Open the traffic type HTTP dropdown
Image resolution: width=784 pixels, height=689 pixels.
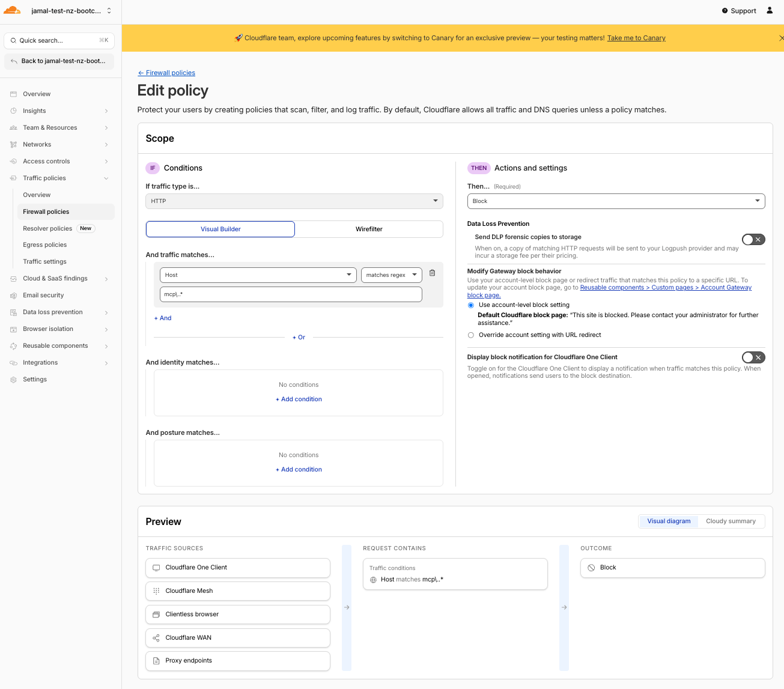click(294, 201)
